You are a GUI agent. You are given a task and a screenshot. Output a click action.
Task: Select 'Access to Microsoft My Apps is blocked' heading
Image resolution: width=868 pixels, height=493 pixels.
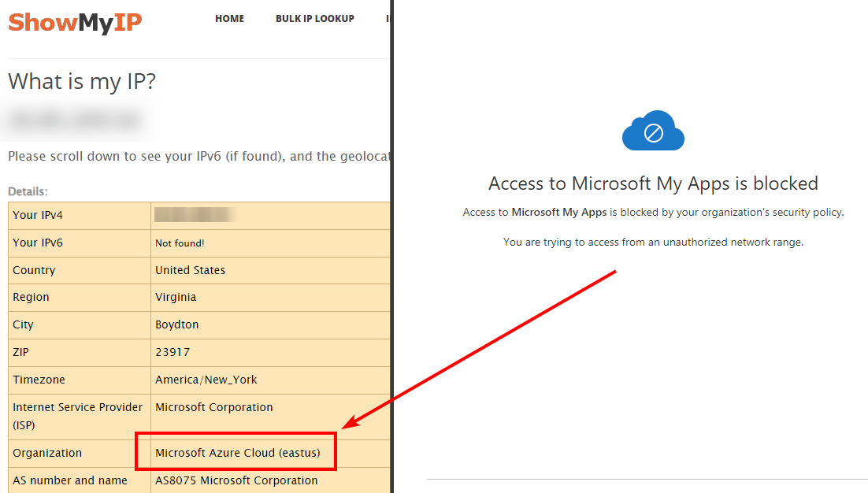click(653, 183)
